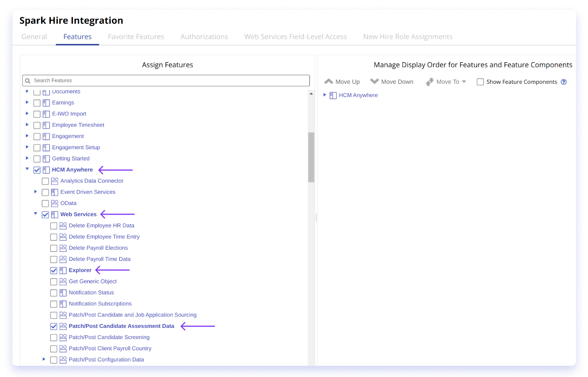Click the Delete Payroll Elections component icon
This screenshot has width=588, height=377.
tap(63, 248)
